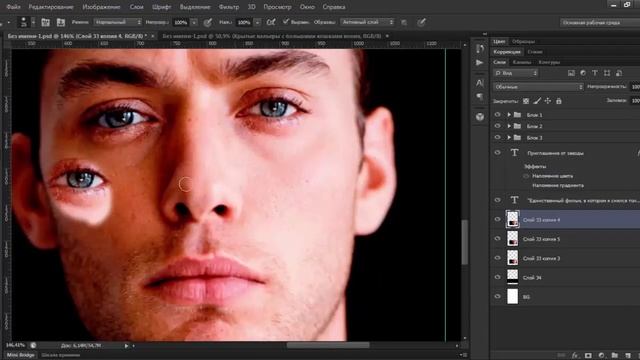Hide the Блок 3 group
This screenshot has height=360, width=640.
pos(498,138)
